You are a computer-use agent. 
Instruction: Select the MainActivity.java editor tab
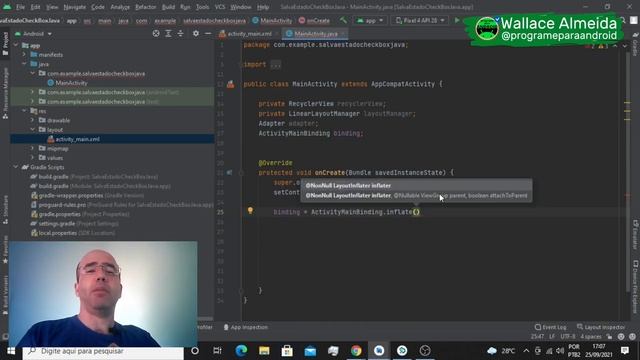[316, 33]
